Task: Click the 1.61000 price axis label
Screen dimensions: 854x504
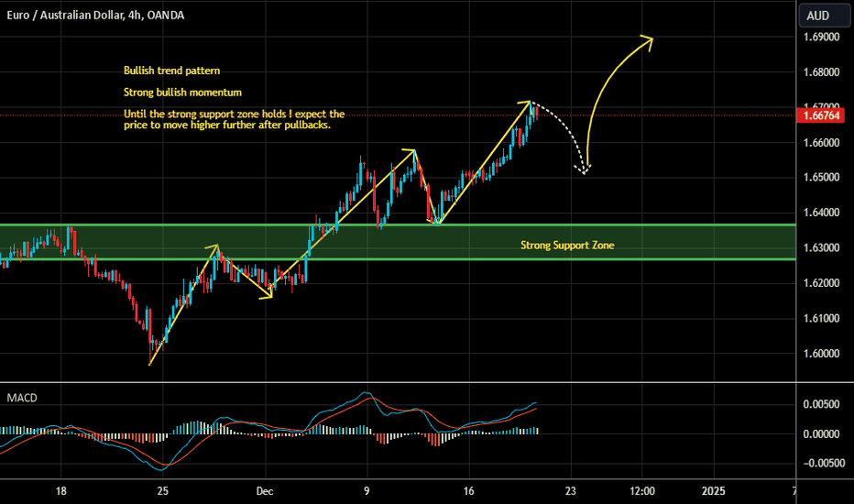Action: [821, 318]
